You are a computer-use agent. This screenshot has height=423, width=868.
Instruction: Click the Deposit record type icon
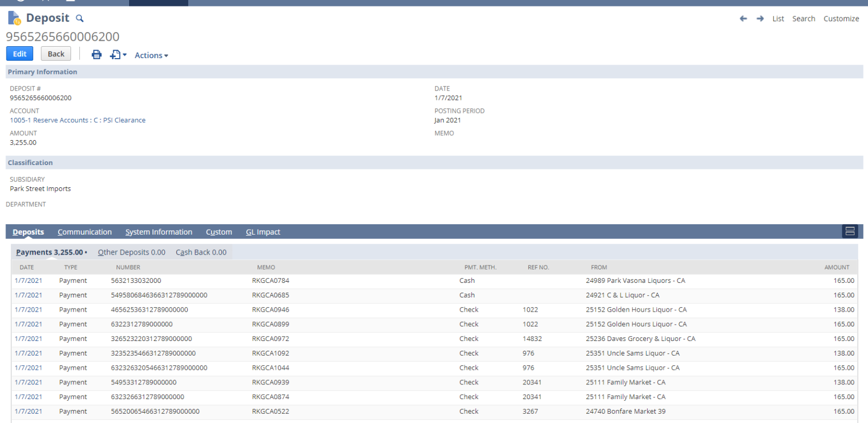[14, 18]
